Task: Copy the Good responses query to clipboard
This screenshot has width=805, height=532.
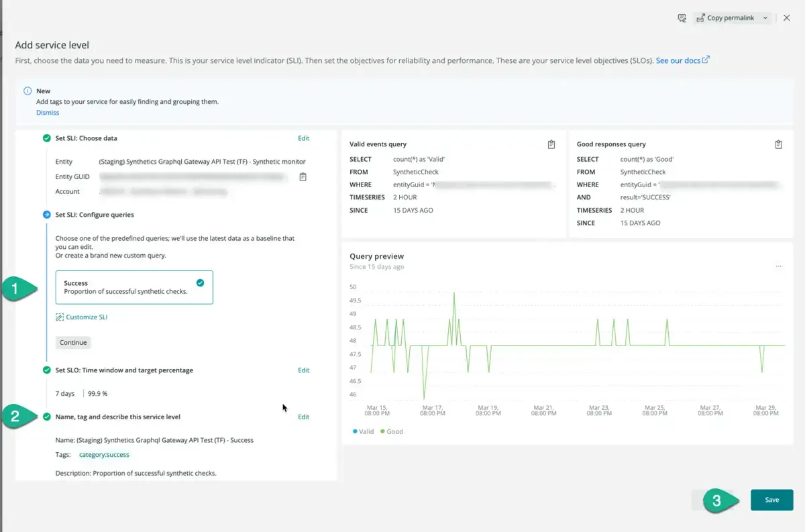Action: pos(778,144)
